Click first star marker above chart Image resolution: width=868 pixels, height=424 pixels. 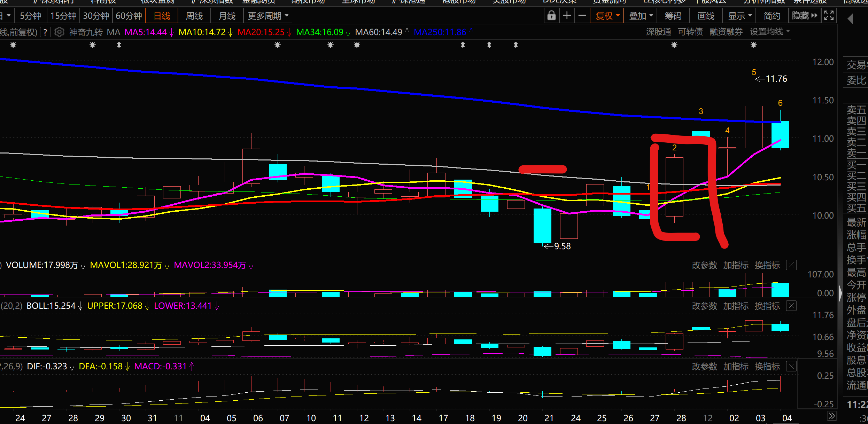[13, 45]
